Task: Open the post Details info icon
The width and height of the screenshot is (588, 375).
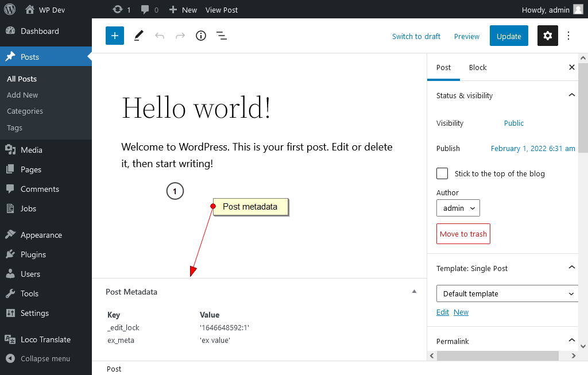Action: pyautogui.click(x=201, y=36)
